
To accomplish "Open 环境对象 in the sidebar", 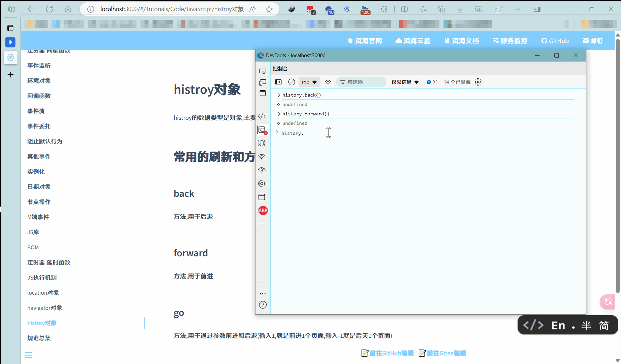I will (39, 81).
